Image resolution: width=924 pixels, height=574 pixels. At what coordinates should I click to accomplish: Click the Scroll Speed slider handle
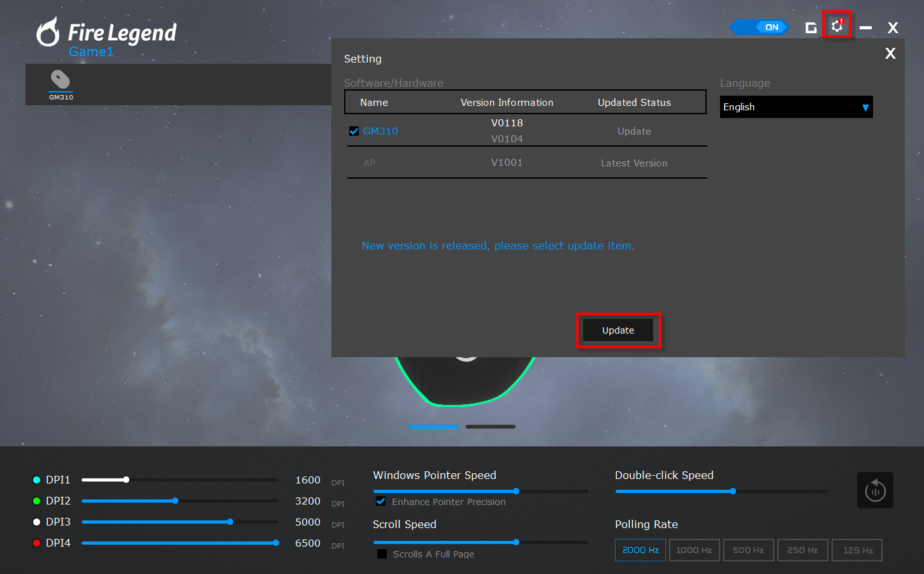click(x=516, y=542)
